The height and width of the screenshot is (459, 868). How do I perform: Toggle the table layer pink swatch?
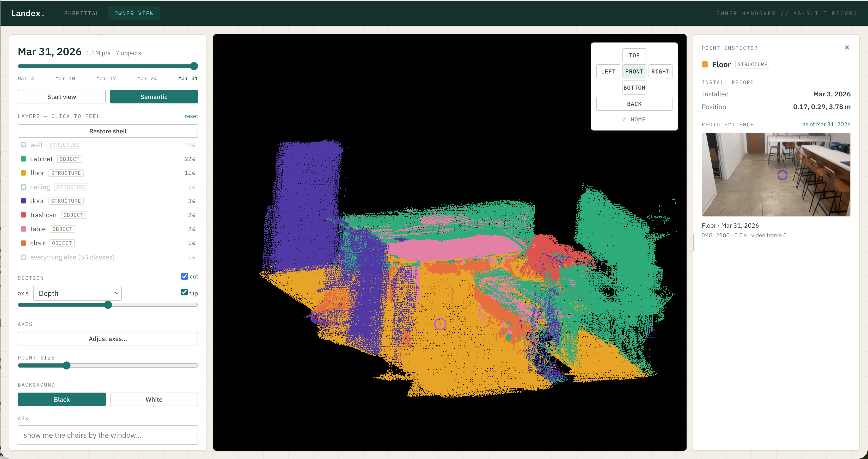click(x=23, y=229)
